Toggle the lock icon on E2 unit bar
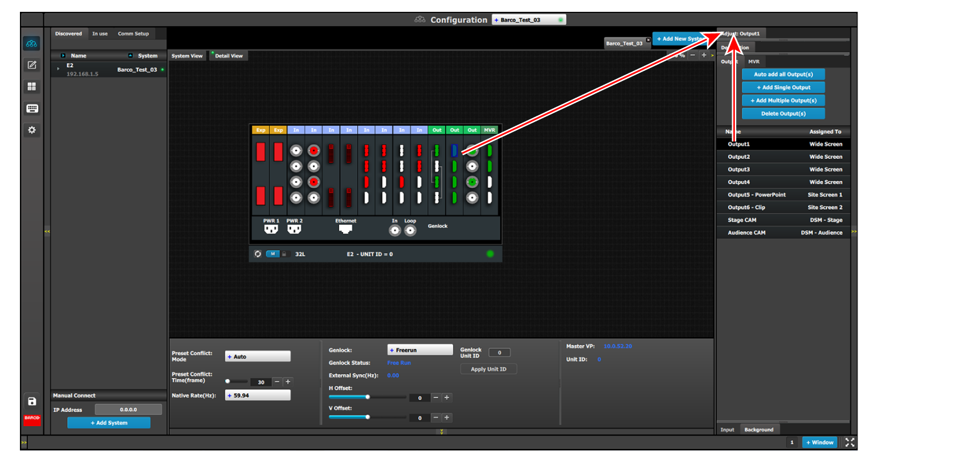980x459 pixels. 284,254
